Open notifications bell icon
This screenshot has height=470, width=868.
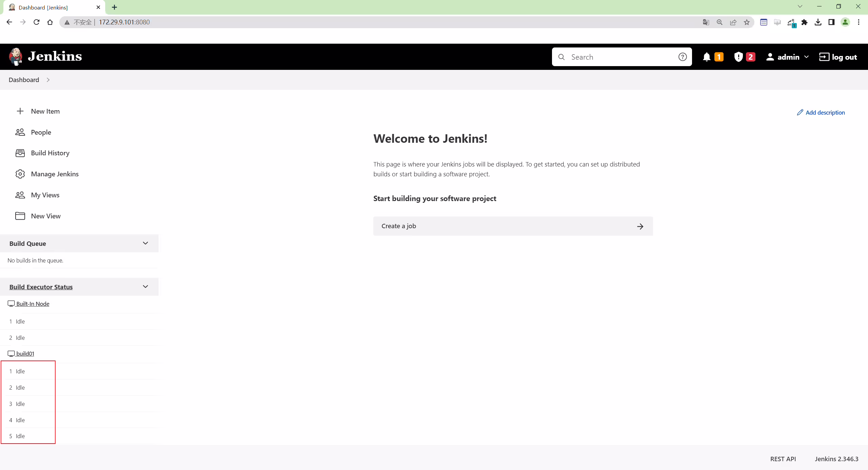[707, 57]
